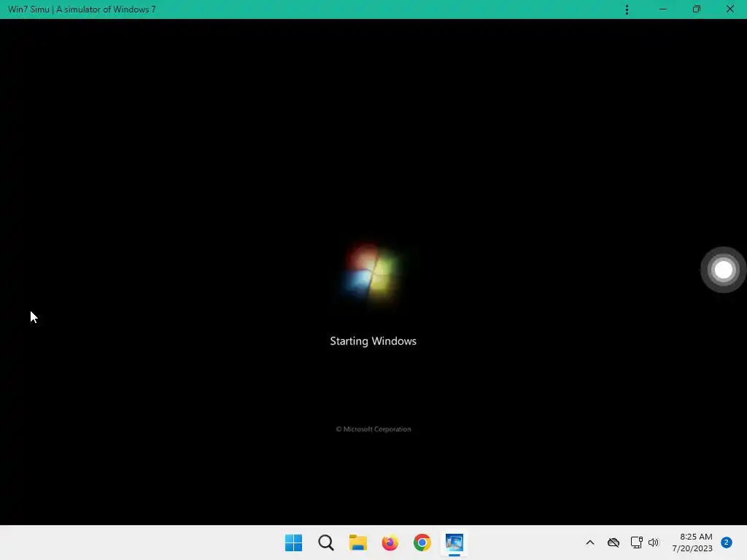
Task: Open Google Chrome from the taskbar
Action: (422, 542)
